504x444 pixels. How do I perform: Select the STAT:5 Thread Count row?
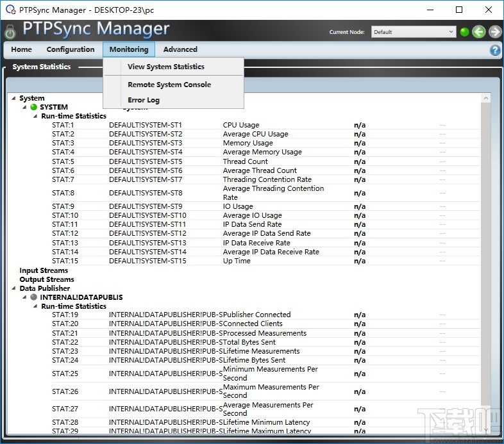266,161
